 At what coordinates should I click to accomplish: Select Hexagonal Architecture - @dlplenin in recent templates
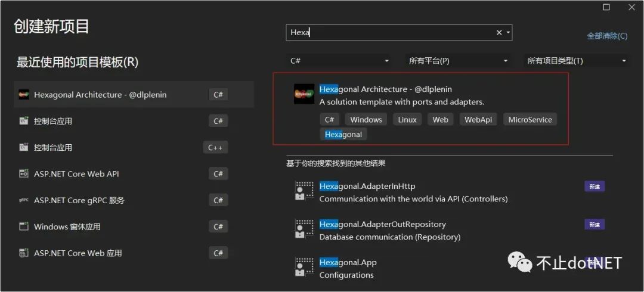[x=134, y=95]
